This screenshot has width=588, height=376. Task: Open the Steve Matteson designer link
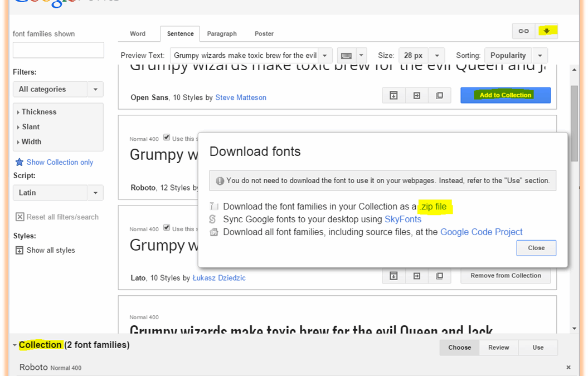241,97
